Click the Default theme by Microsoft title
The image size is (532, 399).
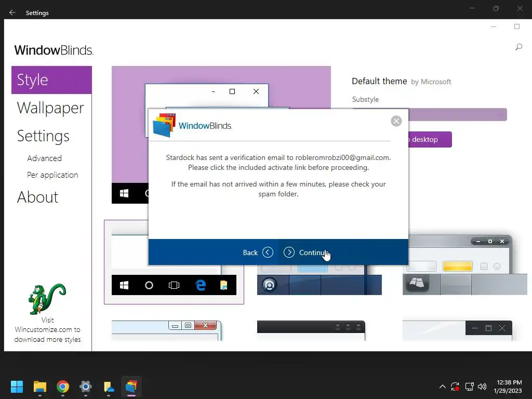(x=402, y=82)
